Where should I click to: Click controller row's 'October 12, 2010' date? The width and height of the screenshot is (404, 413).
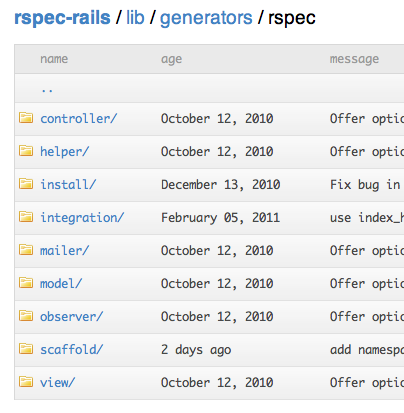(217, 118)
